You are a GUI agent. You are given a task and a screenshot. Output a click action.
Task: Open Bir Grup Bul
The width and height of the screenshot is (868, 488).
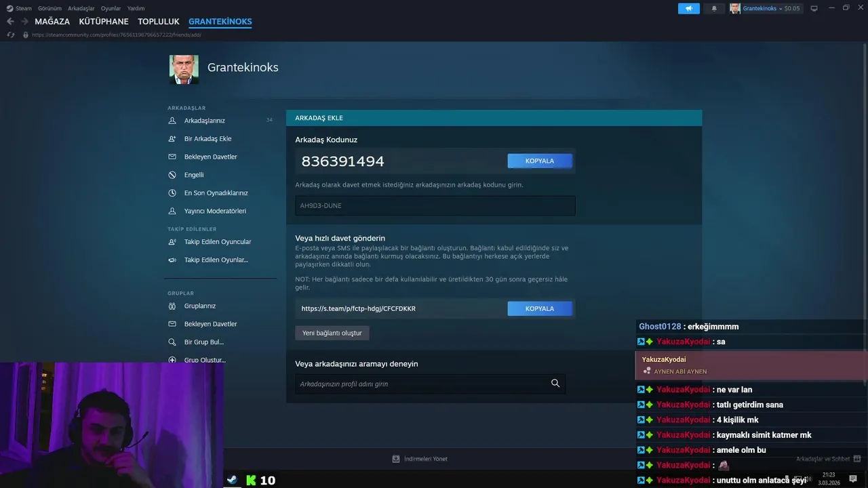[203, 342]
